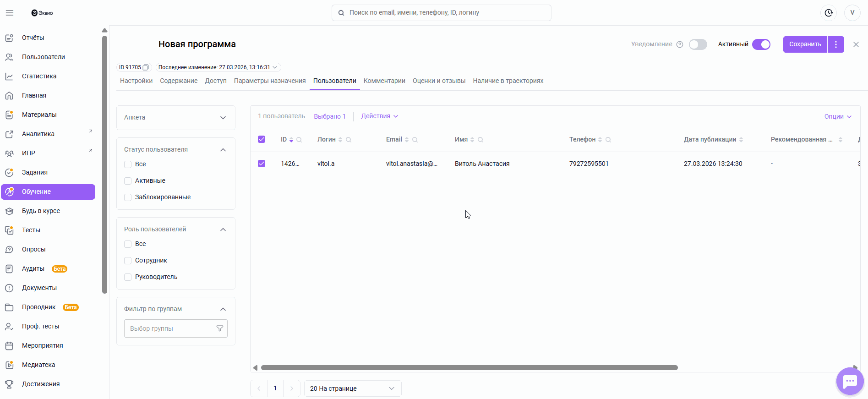The width and height of the screenshot is (868, 399).
Task: Click the copy ID 91705 icon
Action: [x=146, y=67]
